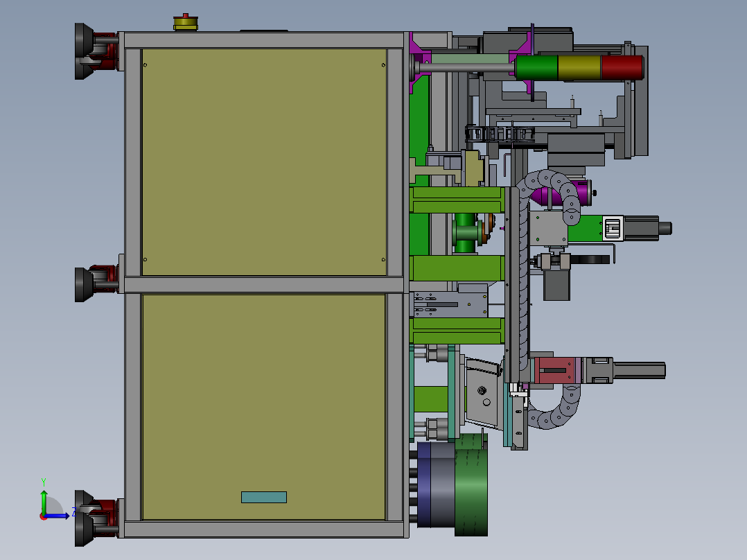Select the magenta cylinder behind the cable chain

[x=561, y=193]
